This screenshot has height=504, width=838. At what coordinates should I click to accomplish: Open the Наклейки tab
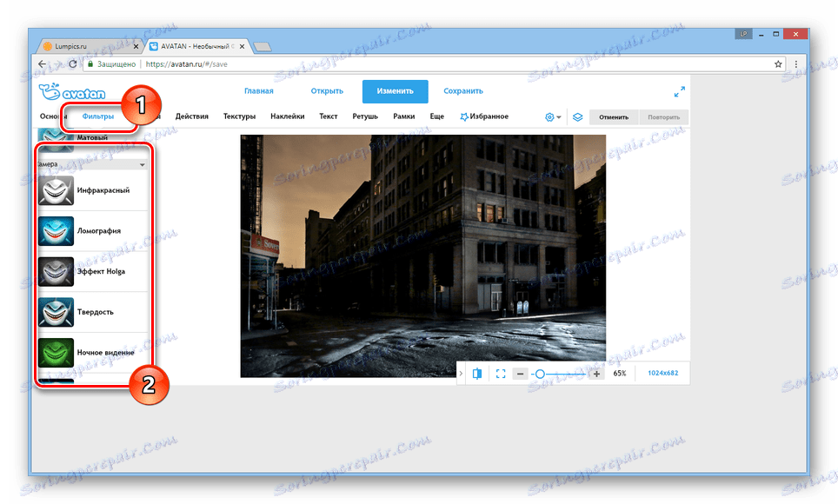[287, 116]
